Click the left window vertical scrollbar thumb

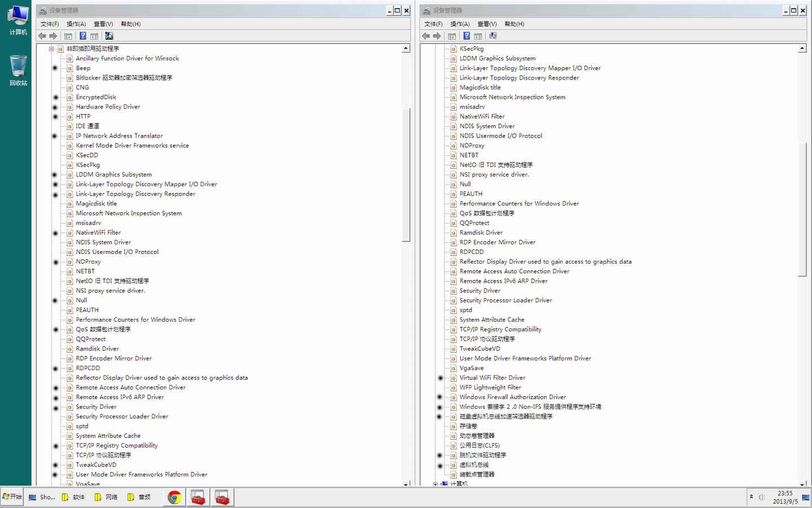coord(406,175)
